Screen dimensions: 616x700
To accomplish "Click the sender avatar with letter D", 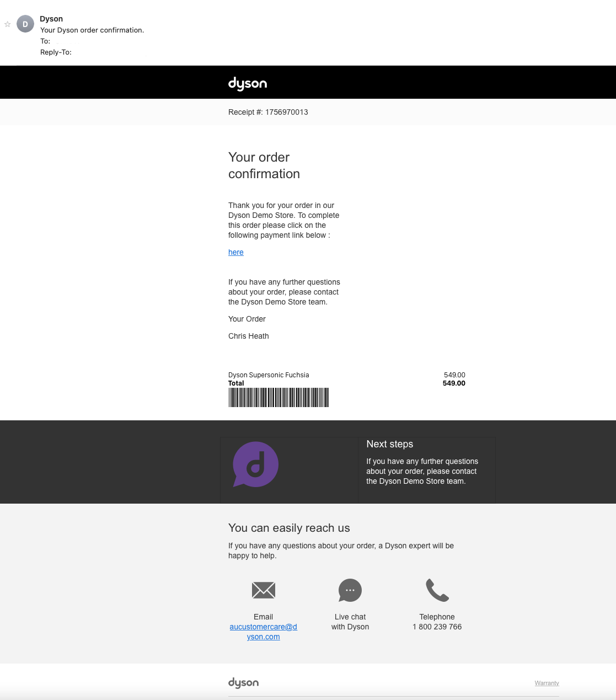I will coord(25,24).
